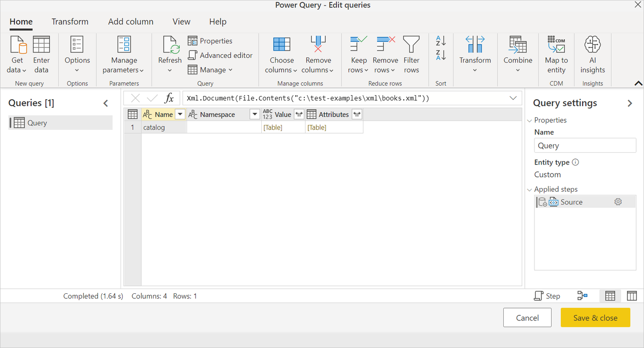Open Namespace column filter dropdown

(x=254, y=114)
